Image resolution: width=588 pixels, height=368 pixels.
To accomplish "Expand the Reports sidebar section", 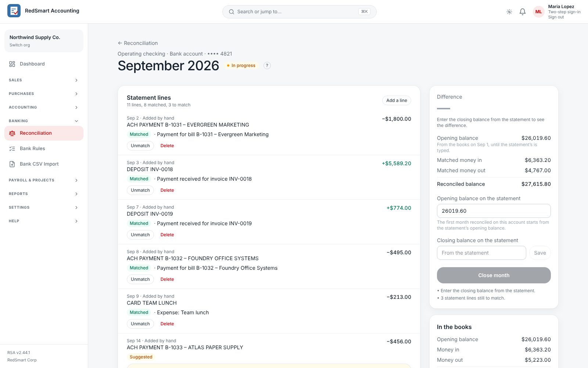I will click(44, 194).
